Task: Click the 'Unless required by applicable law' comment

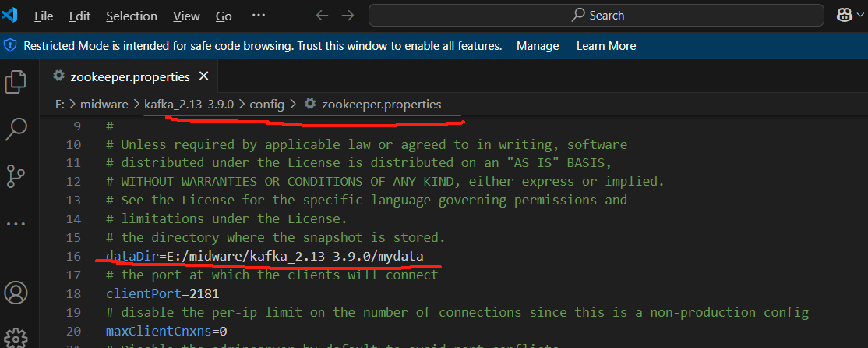Action: [366, 145]
